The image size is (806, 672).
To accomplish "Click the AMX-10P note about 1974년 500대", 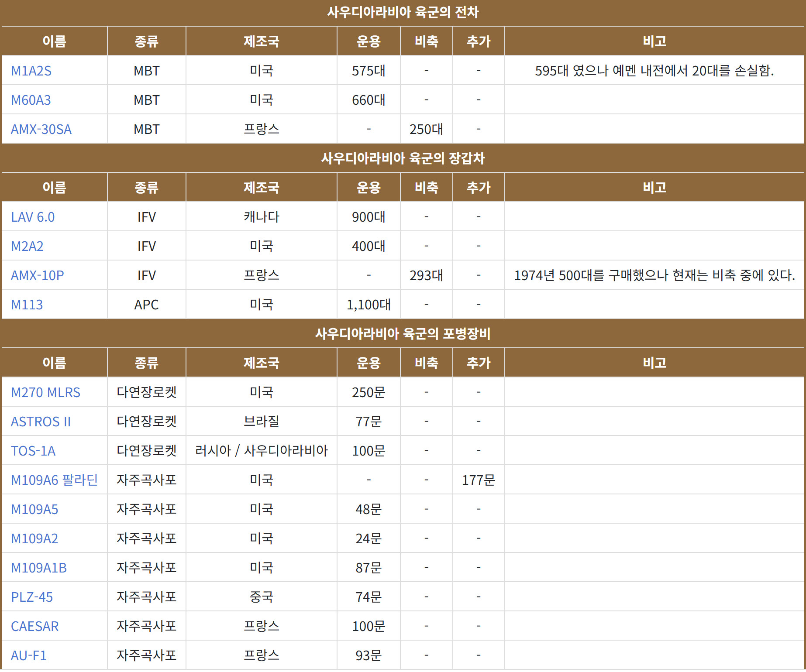I will click(654, 275).
